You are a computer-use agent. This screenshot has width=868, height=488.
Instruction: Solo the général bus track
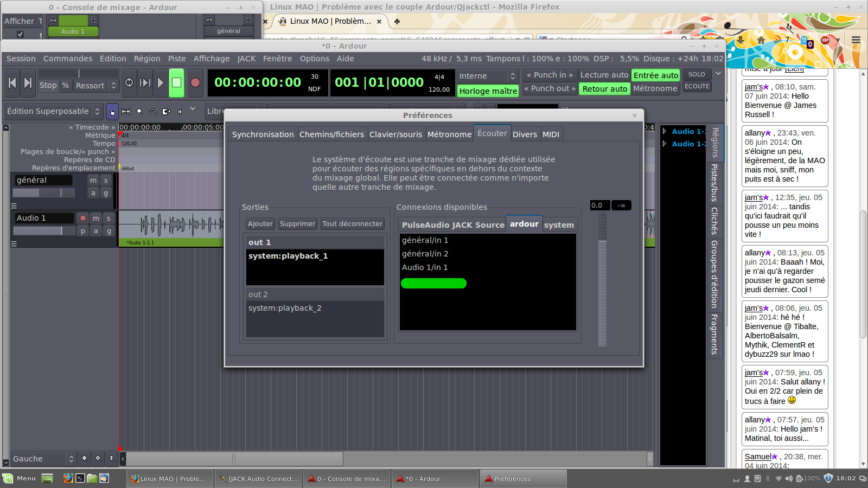click(x=106, y=180)
